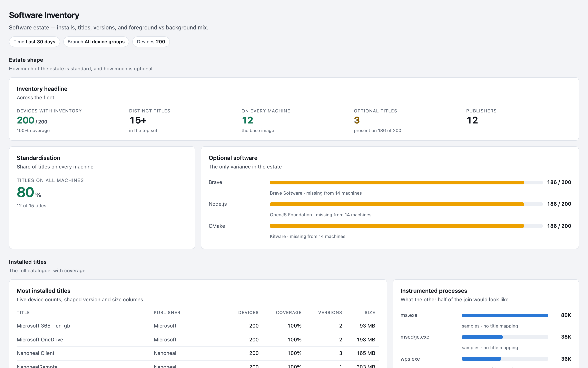The image size is (588, 368).
Task: Click the wps.exe samples bar
Action: 505,359
